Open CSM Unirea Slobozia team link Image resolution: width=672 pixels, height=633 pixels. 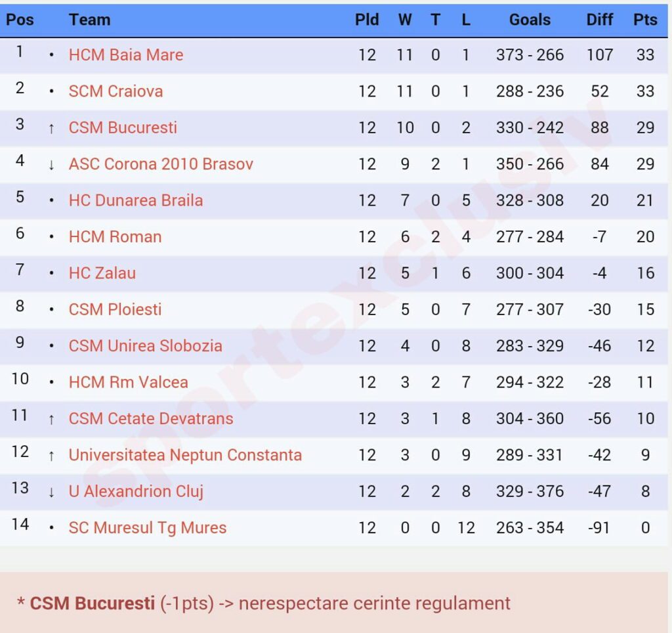tap(145, 346)
